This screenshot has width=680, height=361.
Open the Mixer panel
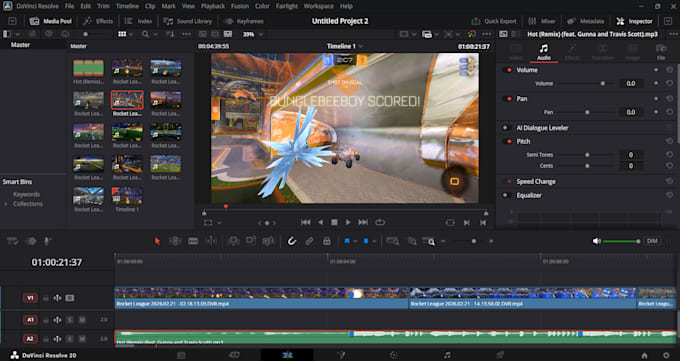point(542,21)
